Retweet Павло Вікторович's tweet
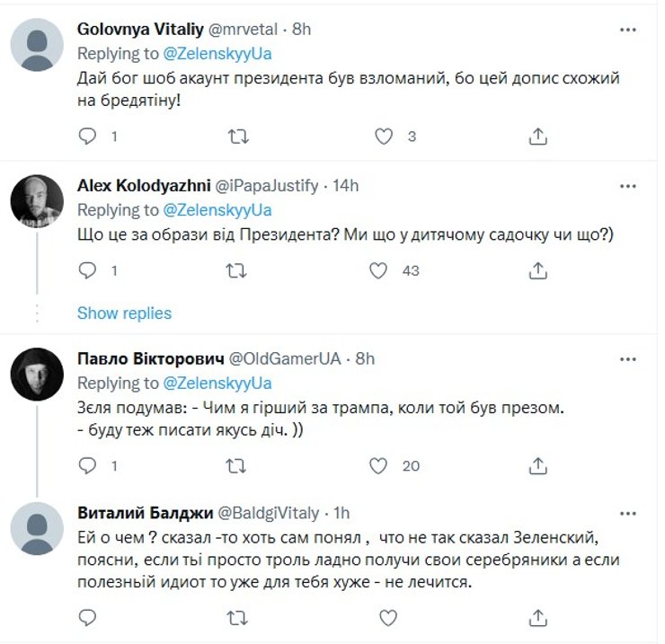 [236, 465]
